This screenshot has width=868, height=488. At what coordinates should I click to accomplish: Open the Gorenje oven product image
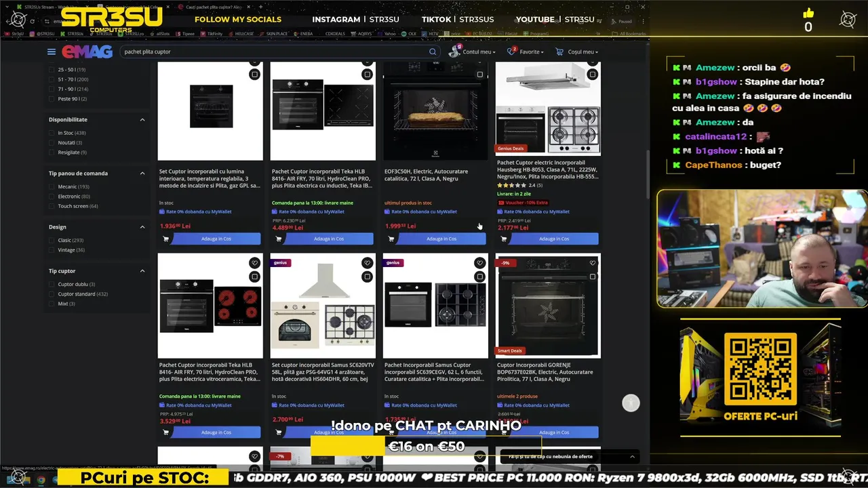coord(548,306)
